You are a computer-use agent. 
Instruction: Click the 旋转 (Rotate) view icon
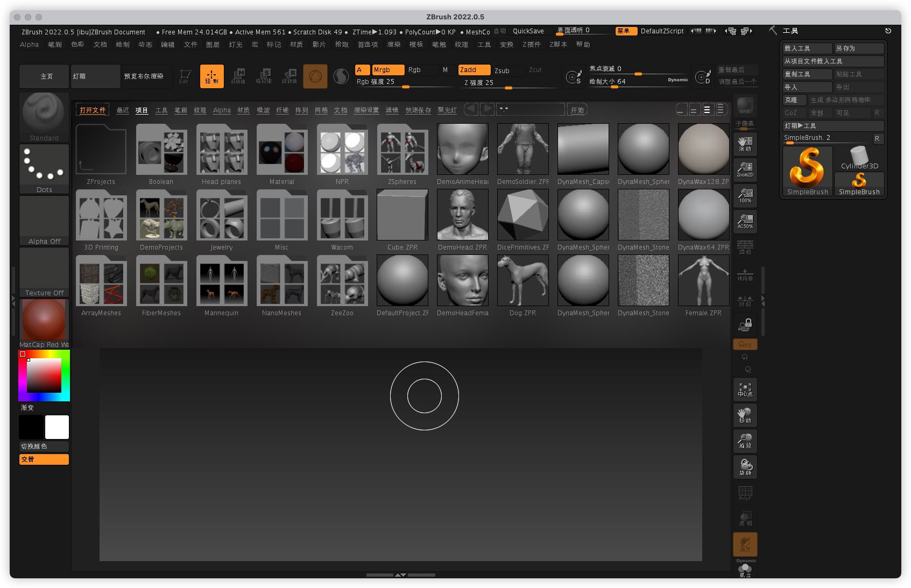(745, 467)
